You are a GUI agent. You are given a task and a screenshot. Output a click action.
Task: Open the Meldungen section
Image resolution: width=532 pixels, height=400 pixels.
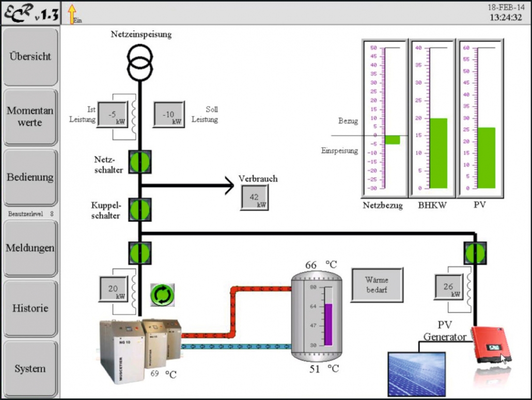[30, 248]
